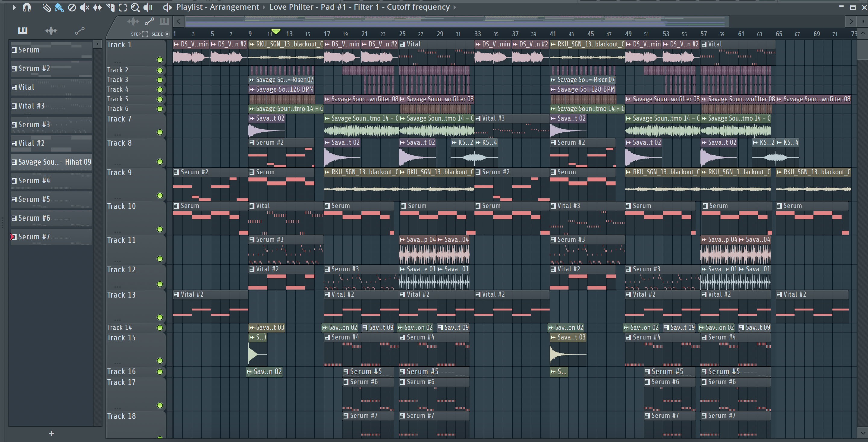868x442 pixels.
Task: Click Love Philter cutoff frequency breadcrumb
Action: (359, 7)
